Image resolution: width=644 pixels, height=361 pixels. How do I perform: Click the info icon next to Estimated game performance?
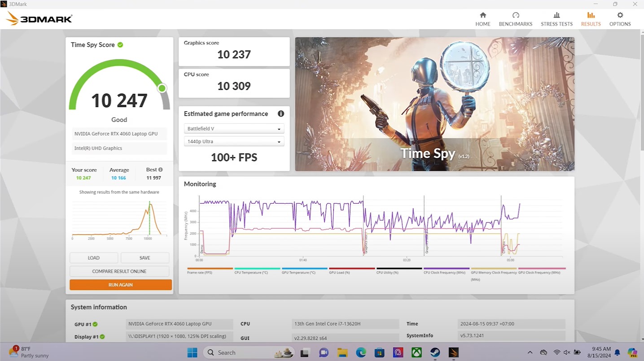(x=281, y=114)
